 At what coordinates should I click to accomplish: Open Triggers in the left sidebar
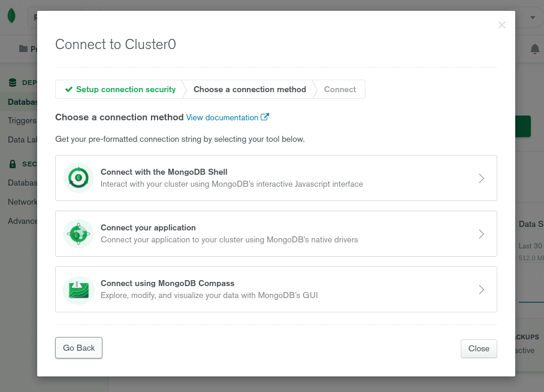pyautogui.click(x=22, y=120)
